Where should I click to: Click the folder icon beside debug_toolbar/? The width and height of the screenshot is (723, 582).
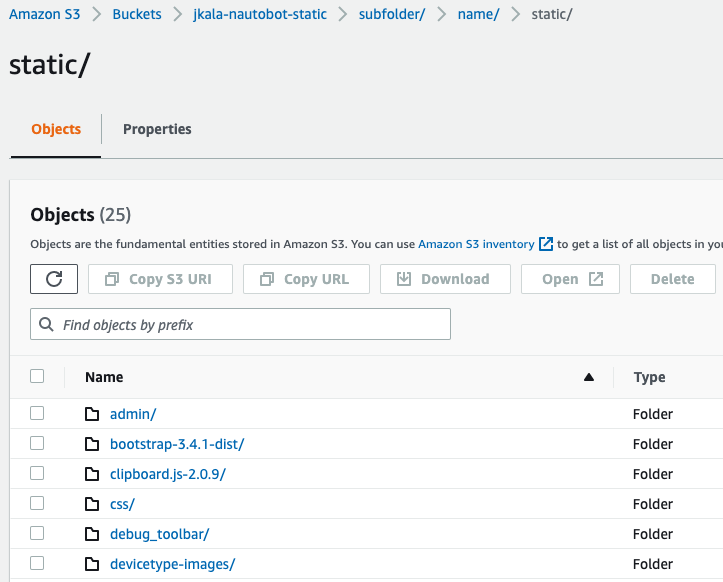tap(92, 534)
